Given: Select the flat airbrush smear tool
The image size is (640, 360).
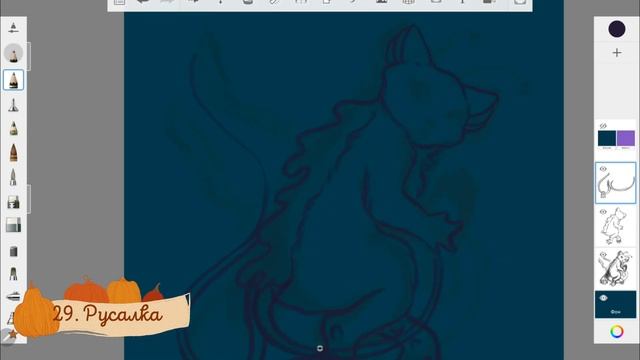Looking at the screenshot, I should click(13, 296).
